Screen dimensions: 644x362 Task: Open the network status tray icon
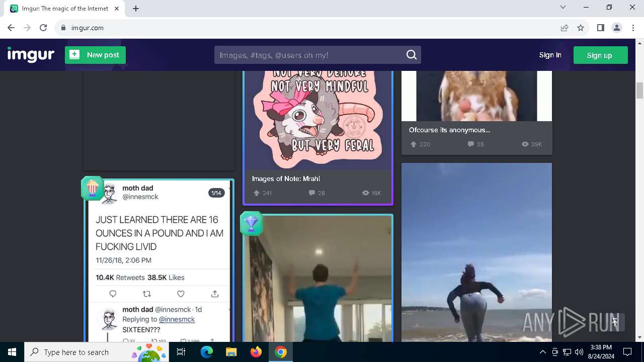(x=567, y=352)
